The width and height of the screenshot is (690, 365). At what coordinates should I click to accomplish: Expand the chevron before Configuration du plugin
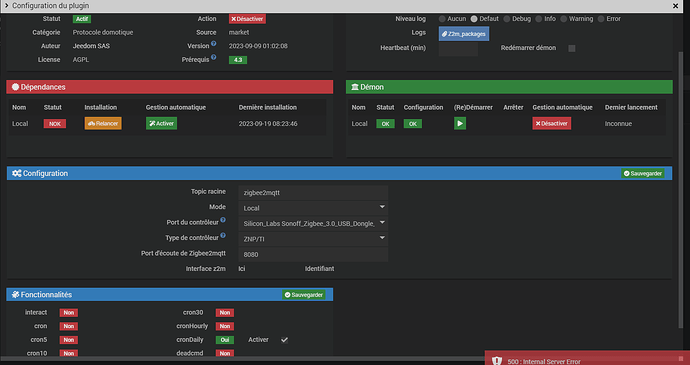(x=6, y=6)
